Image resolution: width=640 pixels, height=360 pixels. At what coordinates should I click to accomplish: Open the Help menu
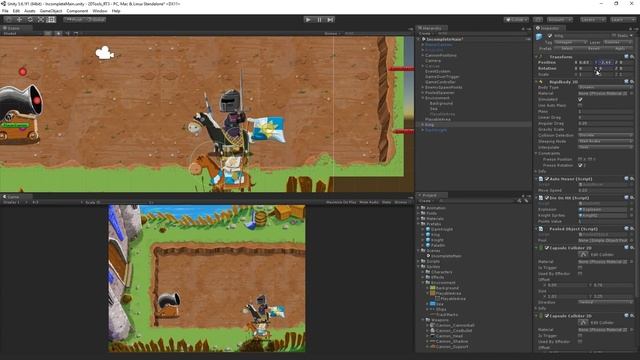click(x=116, y=11)
